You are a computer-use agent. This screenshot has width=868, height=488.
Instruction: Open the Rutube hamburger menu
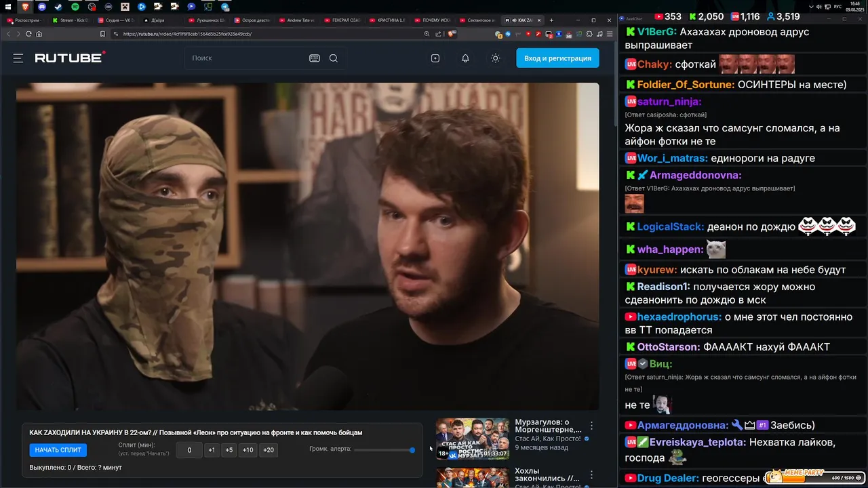pyautogui.click(x=18, y=58)
